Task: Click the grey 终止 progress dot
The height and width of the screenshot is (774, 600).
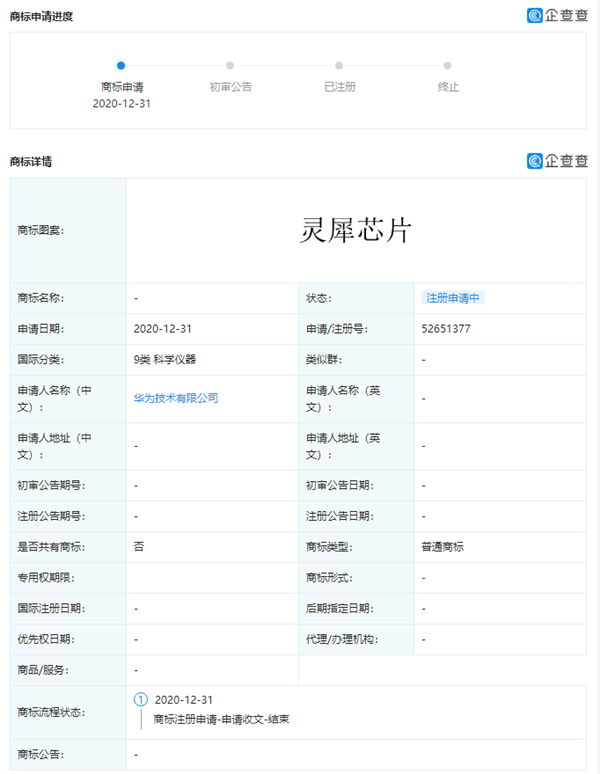Action: tap(448, 66)
